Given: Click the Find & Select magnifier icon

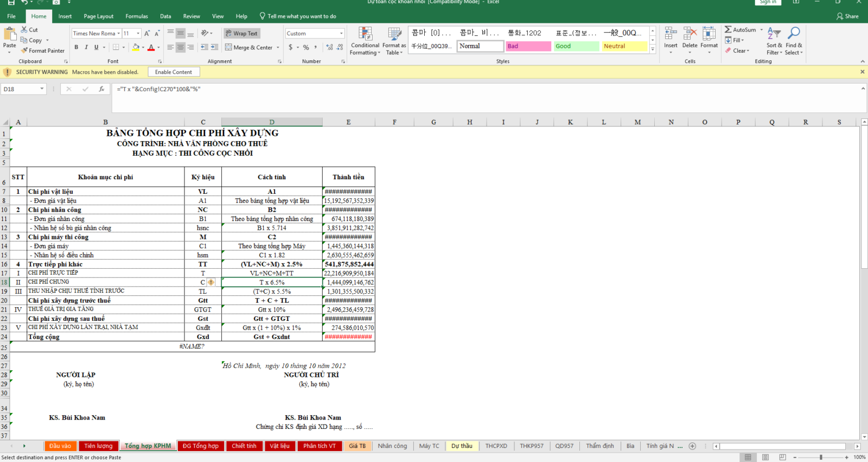Looking at the screenshot, I should tap(794, 34).
